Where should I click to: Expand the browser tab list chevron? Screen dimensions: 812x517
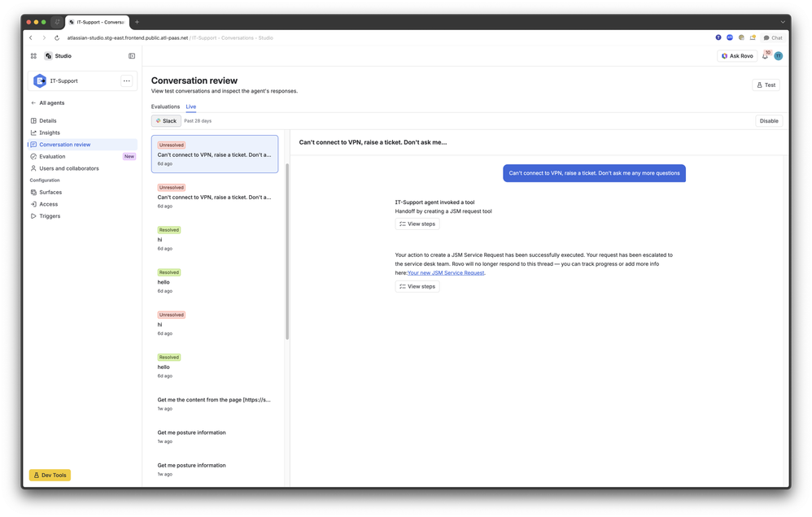(783, 22)
